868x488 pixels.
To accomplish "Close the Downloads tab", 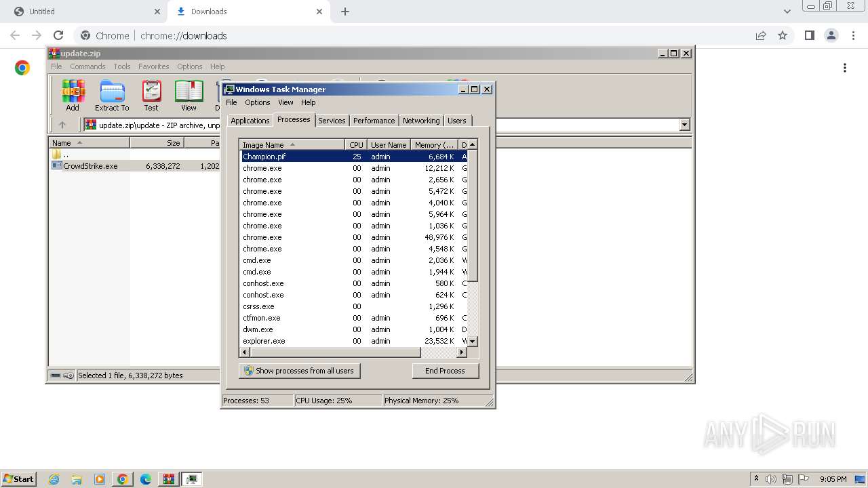I will click(x=319, y=12).
